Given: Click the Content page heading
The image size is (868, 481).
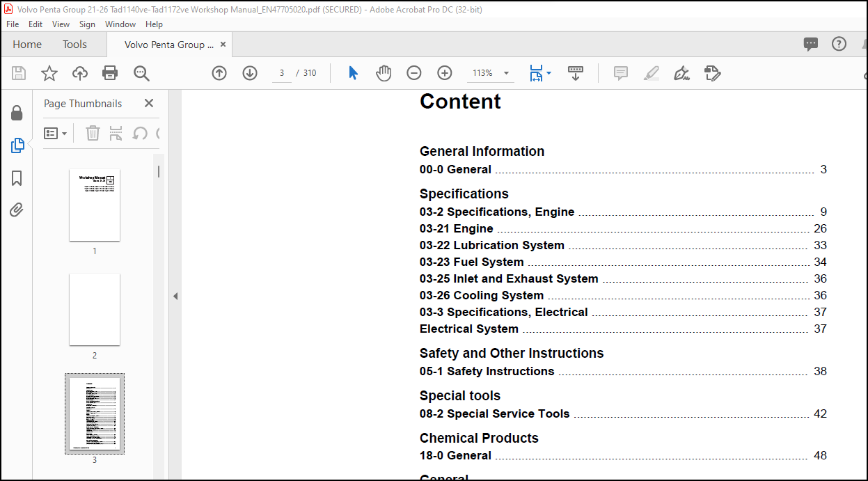Looking at the screenshot, I should coord(460,102).
